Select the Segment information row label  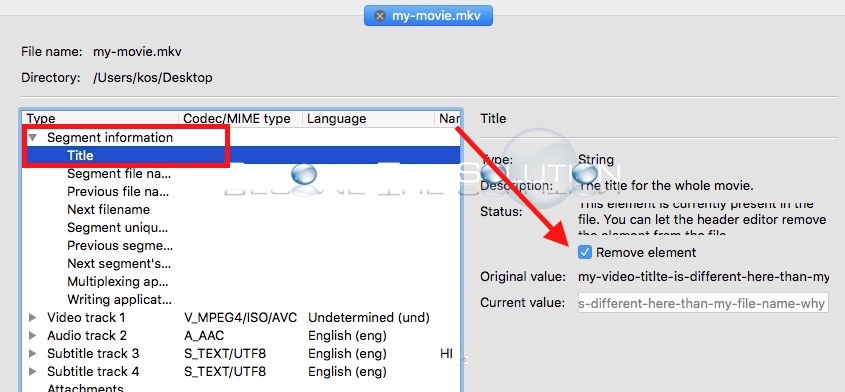[110, 137]
